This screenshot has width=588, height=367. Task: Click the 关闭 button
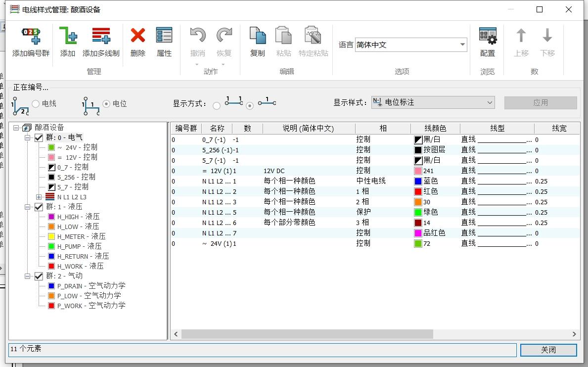click(548, 350)
